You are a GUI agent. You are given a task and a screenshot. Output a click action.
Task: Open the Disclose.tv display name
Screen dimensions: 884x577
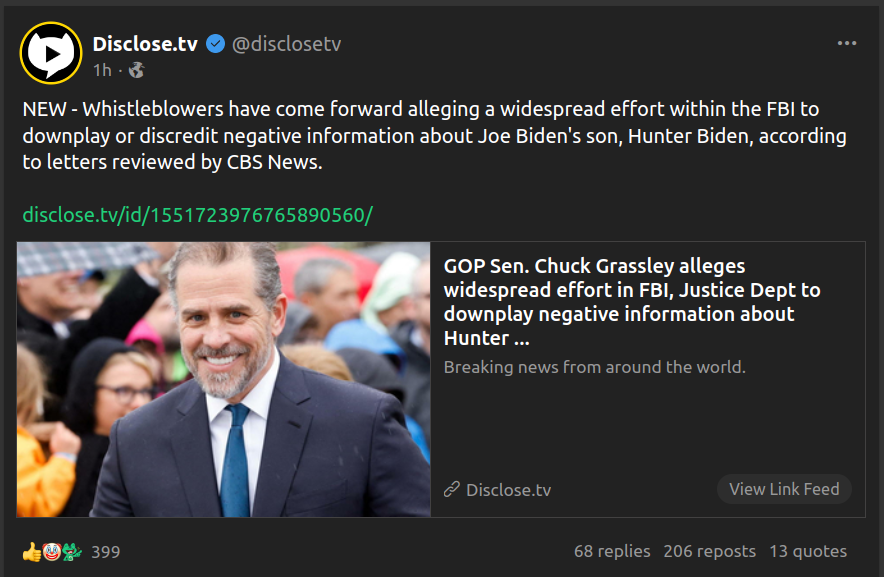[x=146, y=44]
